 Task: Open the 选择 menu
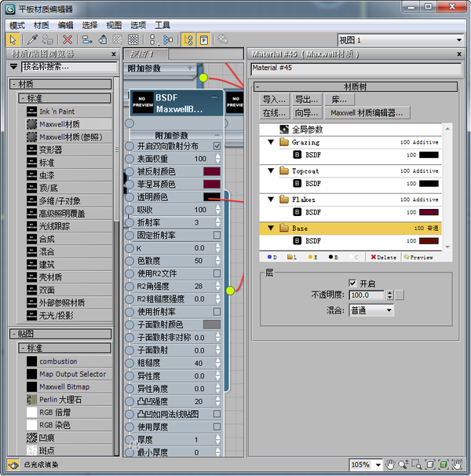coord(89,25)
